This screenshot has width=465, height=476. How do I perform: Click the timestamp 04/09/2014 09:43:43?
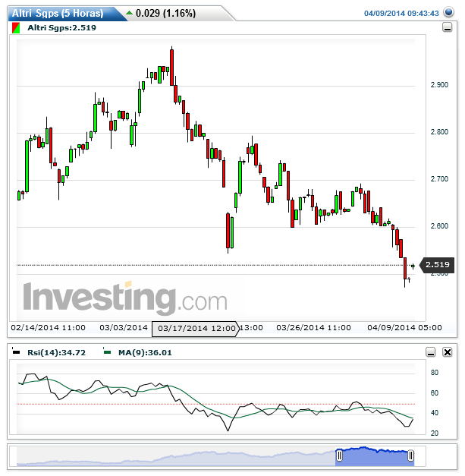click(401, 14)
